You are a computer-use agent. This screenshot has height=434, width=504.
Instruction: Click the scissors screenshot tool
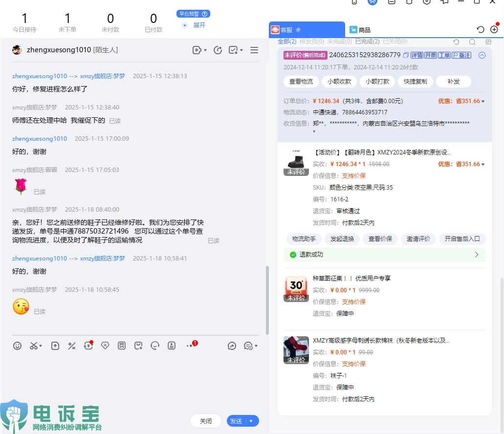point(33,346)
